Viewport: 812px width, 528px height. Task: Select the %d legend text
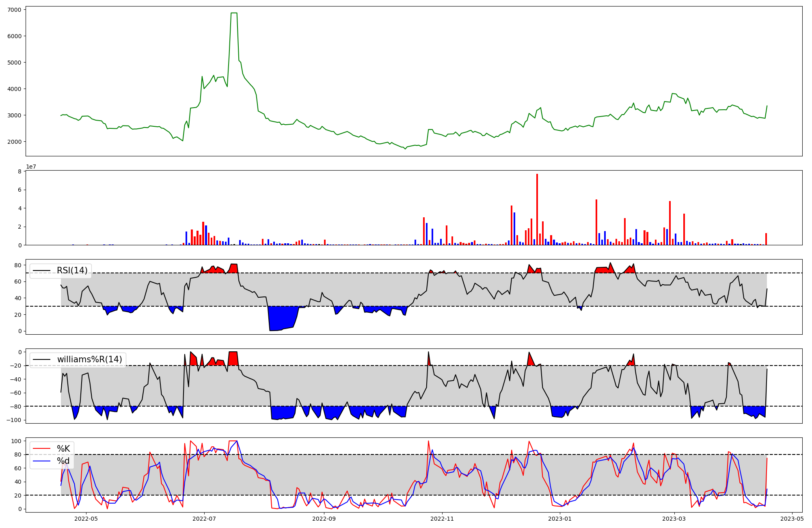[x=63, y=461]
